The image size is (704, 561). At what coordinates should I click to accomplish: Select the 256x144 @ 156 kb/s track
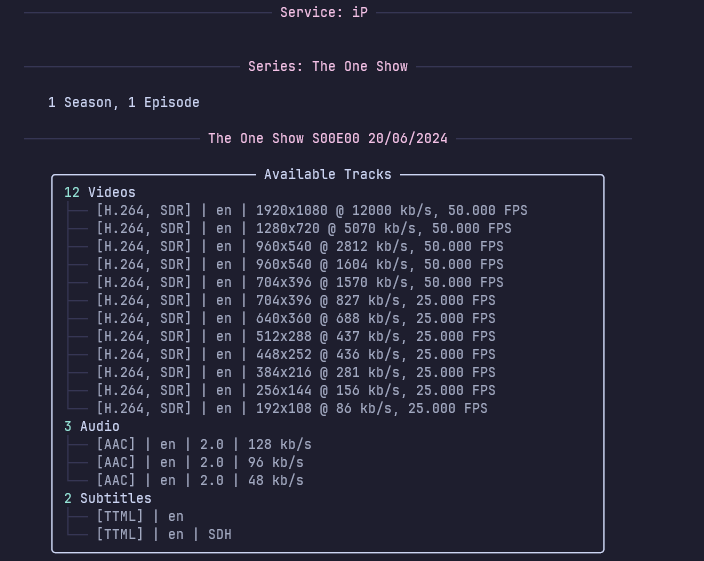296,390
